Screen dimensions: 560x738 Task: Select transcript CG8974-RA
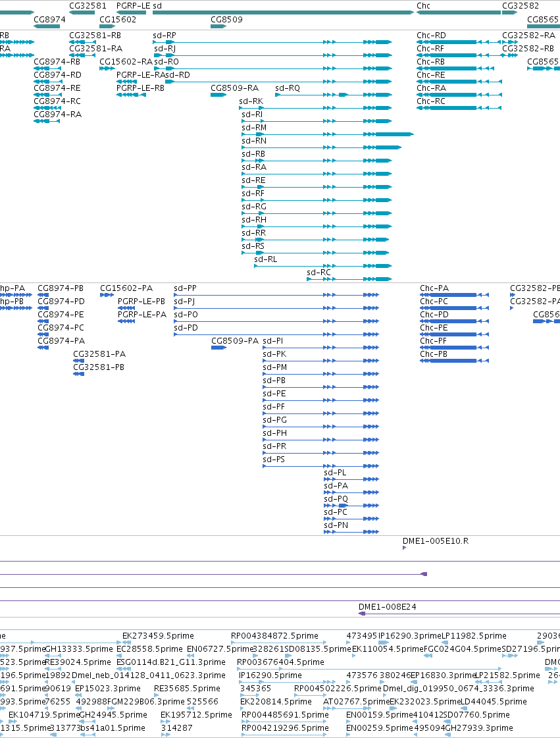(47, 121)
